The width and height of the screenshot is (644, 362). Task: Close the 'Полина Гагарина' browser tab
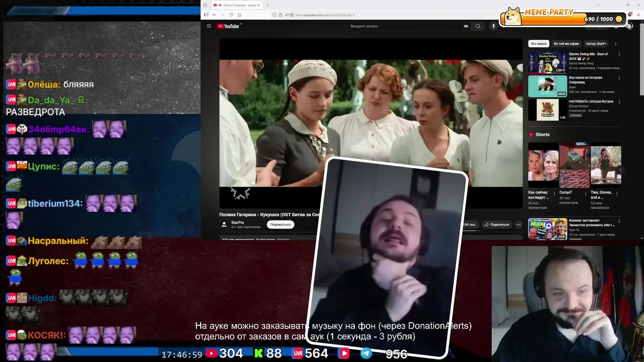(x=260, y=5)
